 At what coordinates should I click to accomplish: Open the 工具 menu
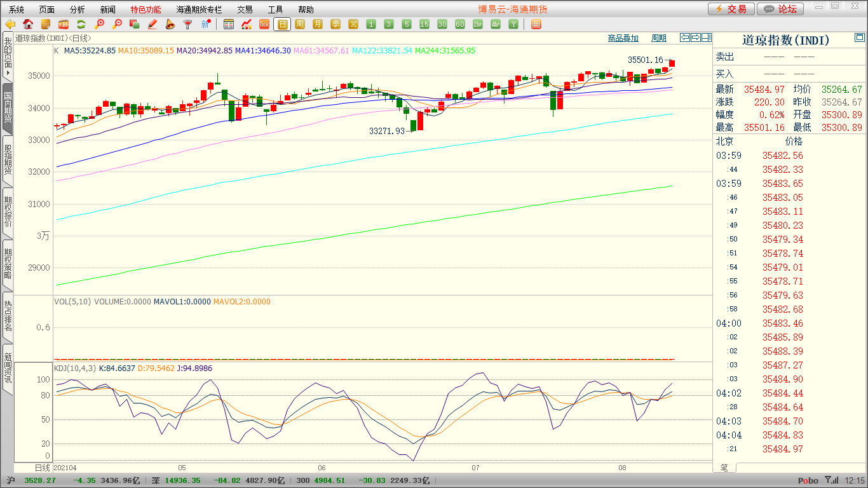[x=275, y=10]
